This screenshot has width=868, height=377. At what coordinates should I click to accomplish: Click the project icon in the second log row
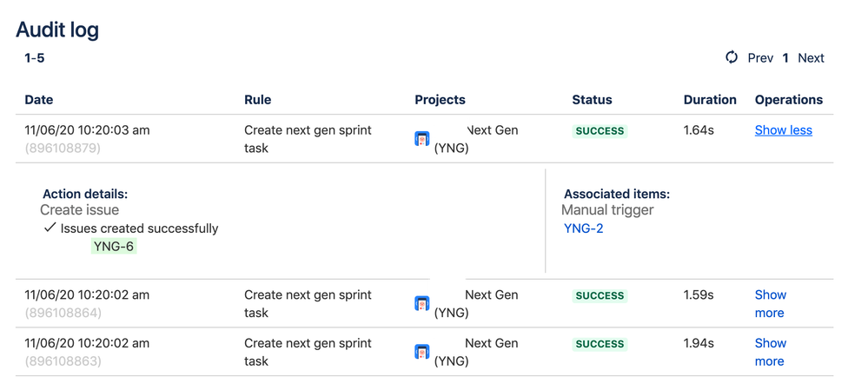click(x=421, y=304)
